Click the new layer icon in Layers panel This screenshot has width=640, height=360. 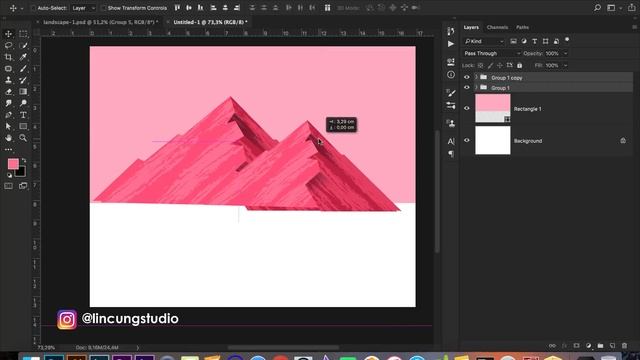(612, 346)
